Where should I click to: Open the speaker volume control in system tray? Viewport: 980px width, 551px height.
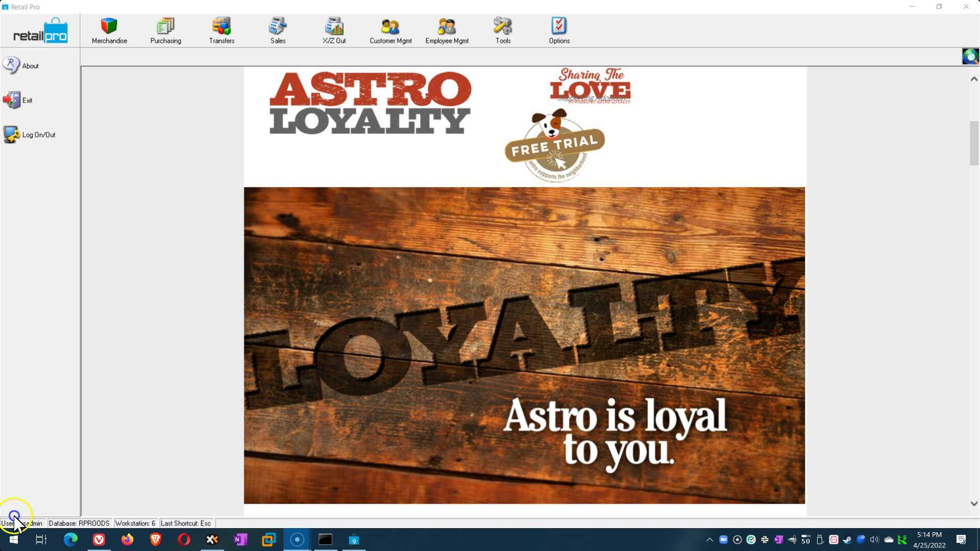pos(874,539)
